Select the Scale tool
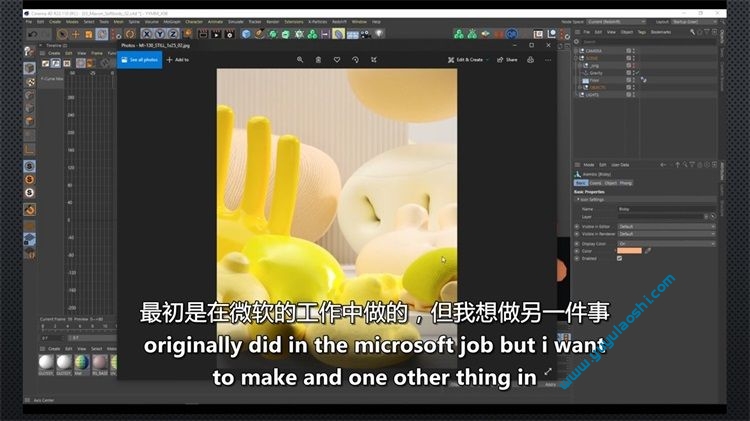750x421 pixels. [88, 34]
